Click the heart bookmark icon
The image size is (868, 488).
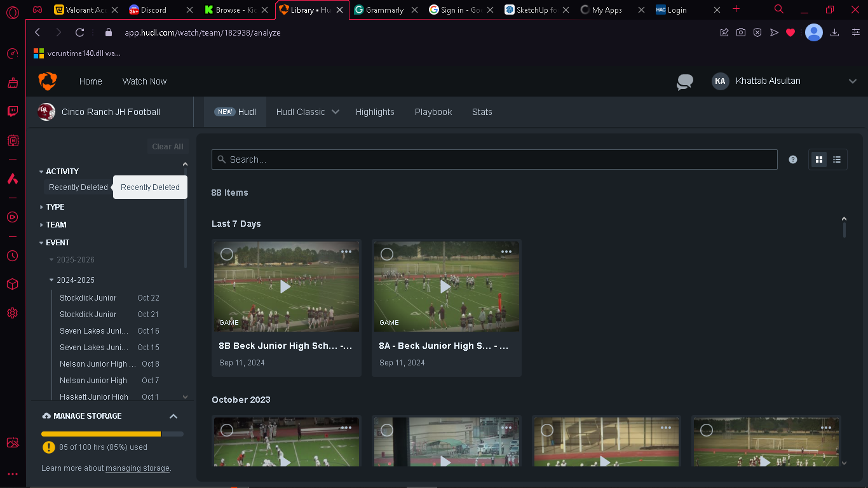[x=790, y=32]
